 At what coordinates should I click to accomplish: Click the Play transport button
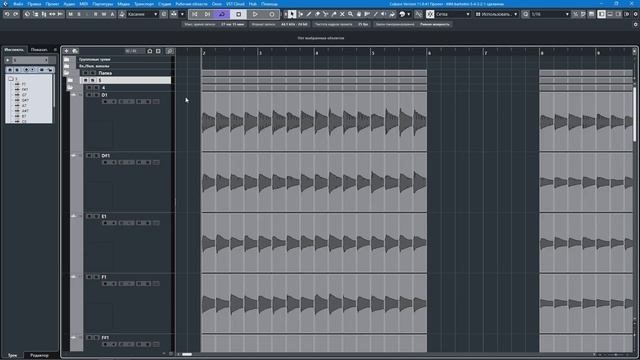coord(255,14)
